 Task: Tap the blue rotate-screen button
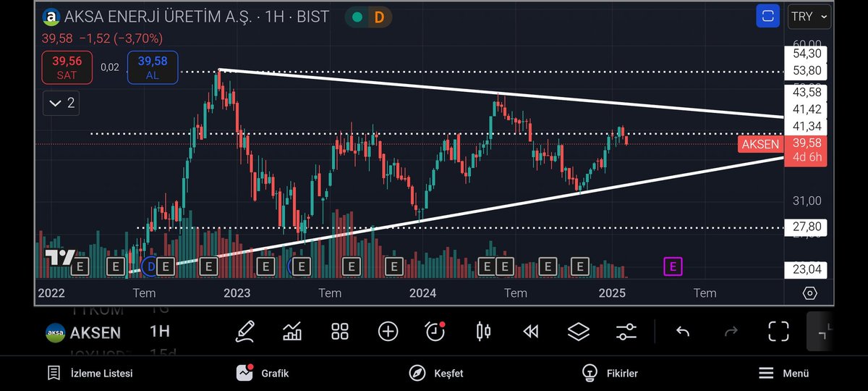pyautogui.click(x=768, y=16)
